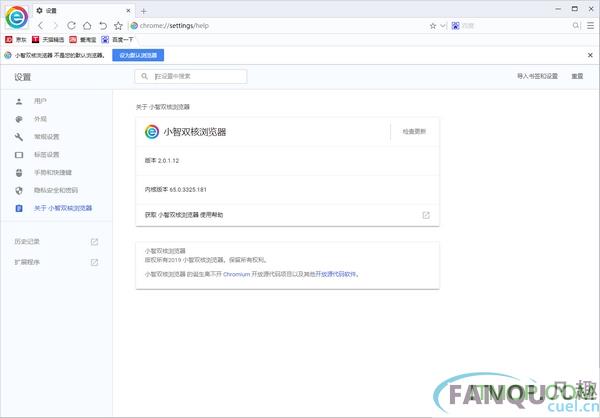Click the wrench icon in the sidebar
Screen dimensions: 600x418
(19, 137)
